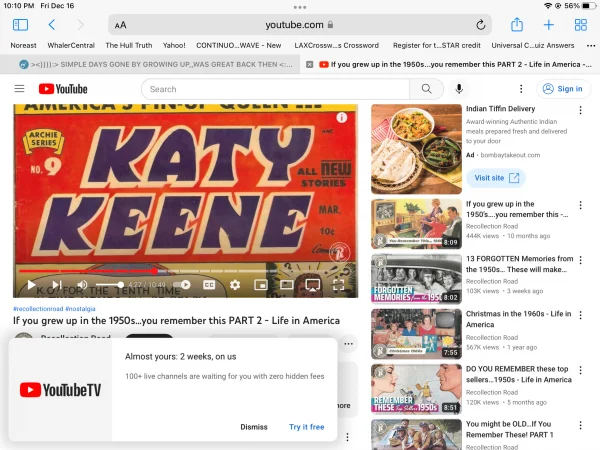Open the #nostalgia hashtag link
The image size is (600, 450).
tap(80, 308)
